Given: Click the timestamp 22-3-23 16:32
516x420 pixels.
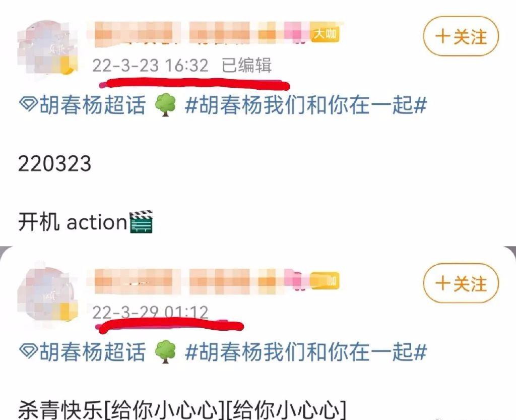Looking at the screenshot, I should coord(150,65).
